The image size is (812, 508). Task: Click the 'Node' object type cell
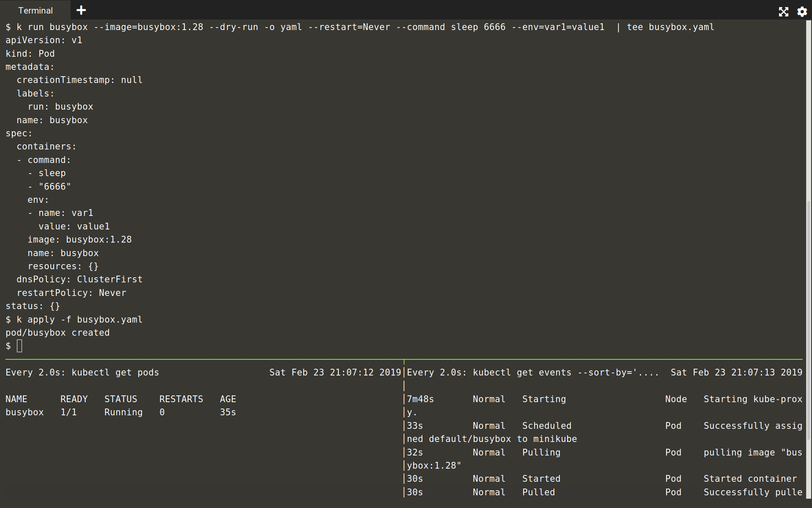point(676,399)
